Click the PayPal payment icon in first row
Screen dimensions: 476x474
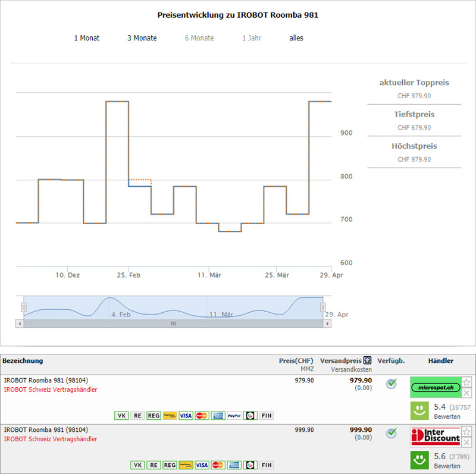[x=234, y=416]
